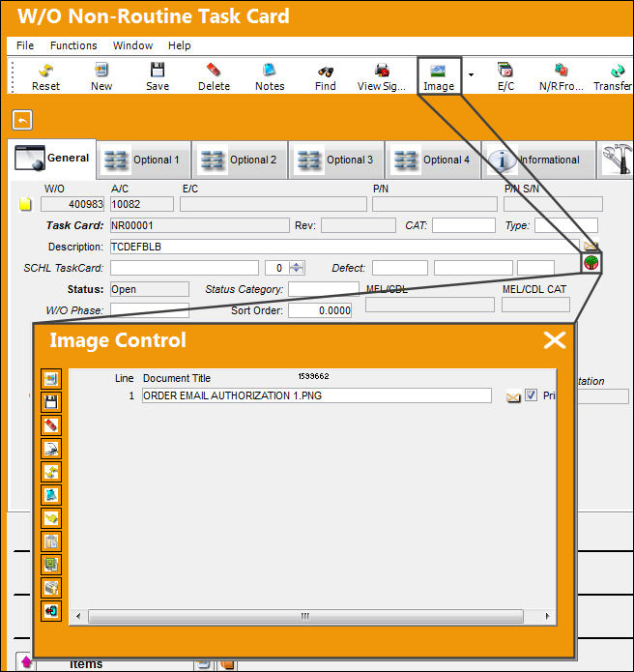Expand the dropdown arrow beside Image
Screen dimensions: 634x672
471,75
